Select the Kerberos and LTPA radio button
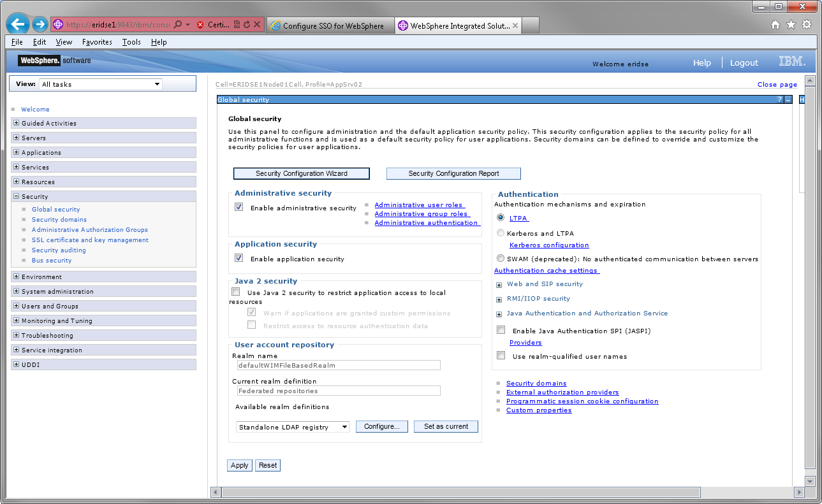 pos(501,233)
